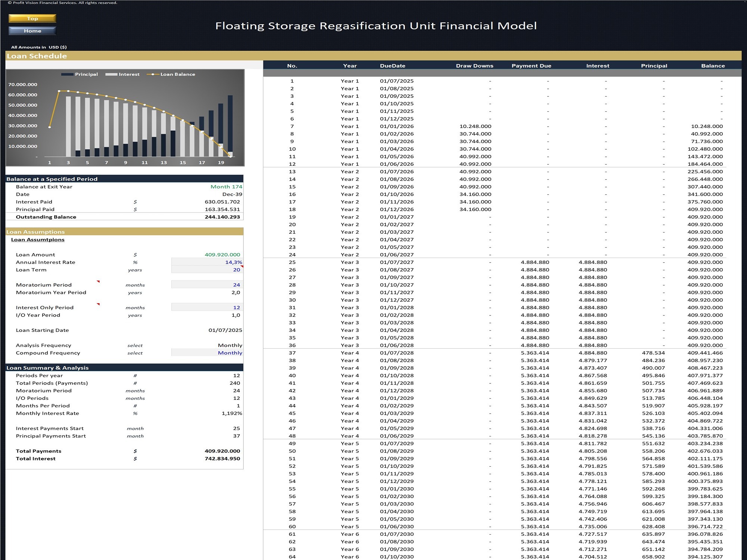
Task: Click Total Interest value 742.834.950
Action: [222, 458]
